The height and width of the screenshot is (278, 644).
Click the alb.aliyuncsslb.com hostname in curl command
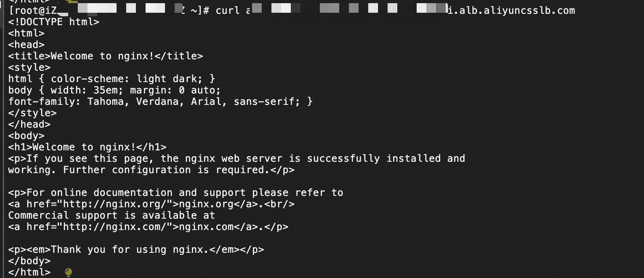coord(511,11)
